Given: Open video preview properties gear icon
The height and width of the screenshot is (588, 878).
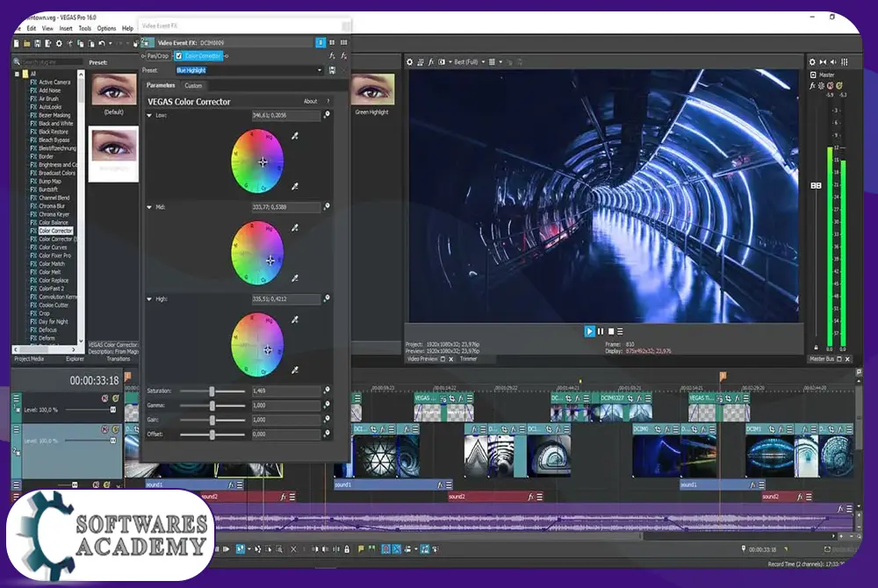Looking at the screenshot, I should (x=409, y=62).
